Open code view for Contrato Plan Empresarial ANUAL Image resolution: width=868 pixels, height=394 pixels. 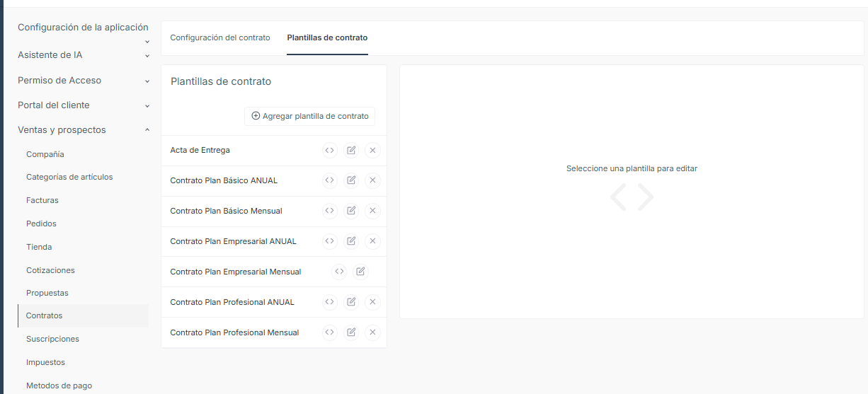pos(329,241)
